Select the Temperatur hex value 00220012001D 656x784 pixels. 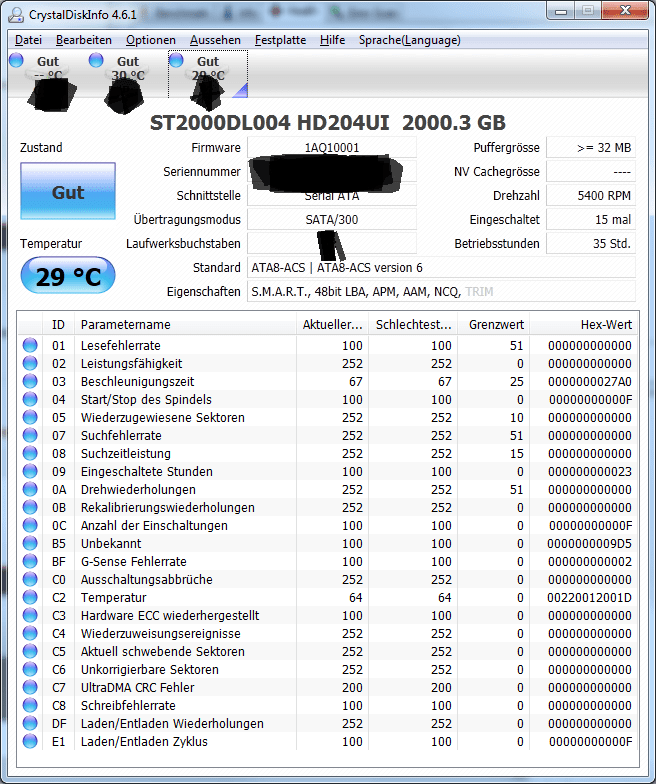click(590, 598)
